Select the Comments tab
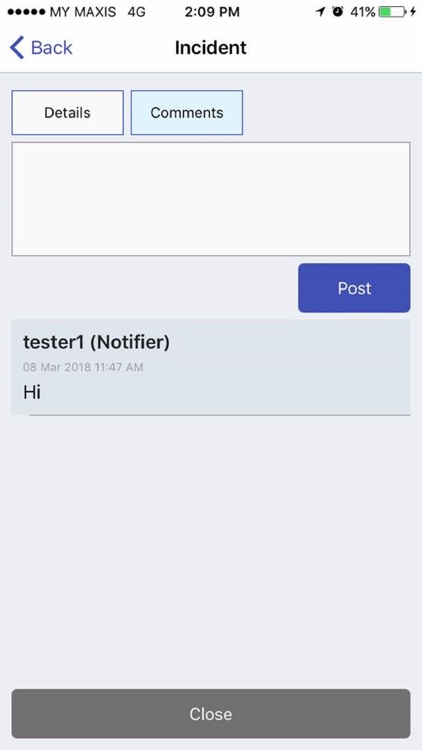Image resolution: width=422 pixels, height=750 pixels. (x=187, y=113)
